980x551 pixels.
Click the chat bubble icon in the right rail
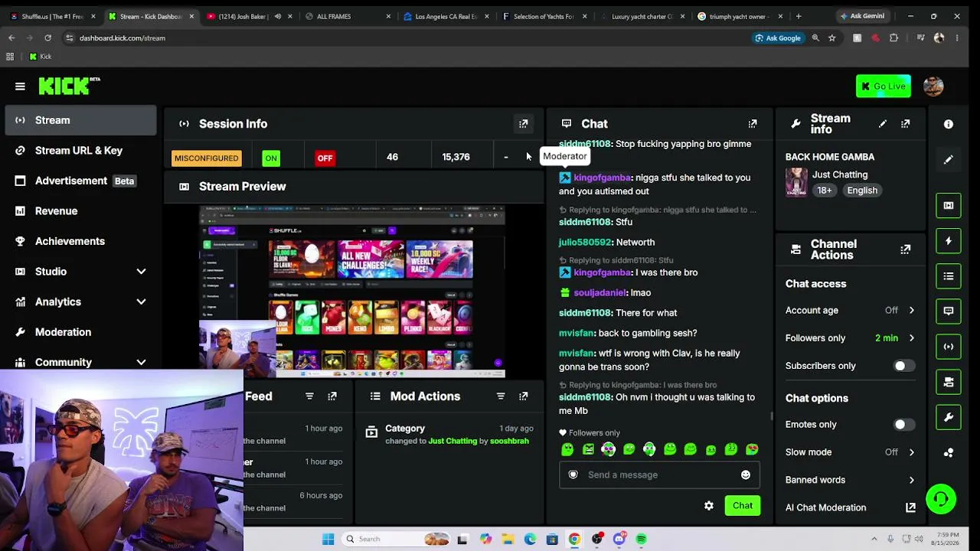pyautogui.click(x=949, y=311)
